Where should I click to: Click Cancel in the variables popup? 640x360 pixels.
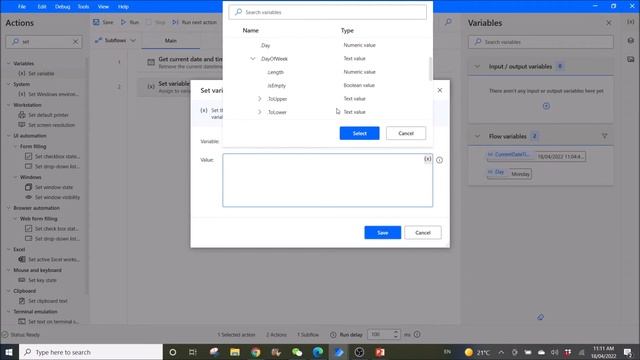point(406,133)
